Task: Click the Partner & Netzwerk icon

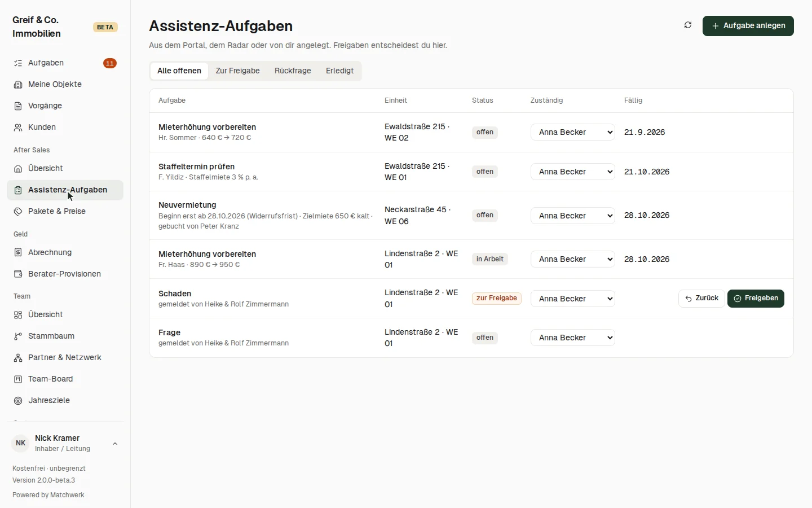Action: pyautogui.click(x=18, y=358)
